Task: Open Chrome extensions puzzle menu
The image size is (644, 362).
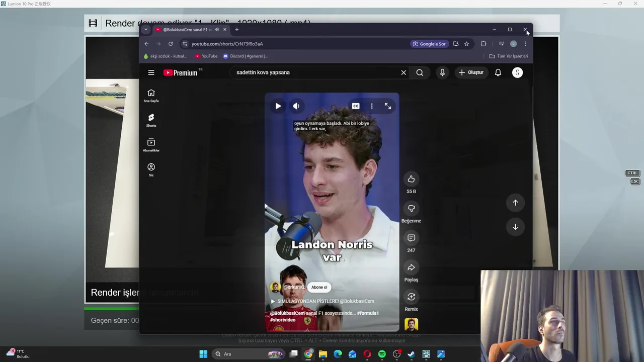Action: (x=484, y=44)
